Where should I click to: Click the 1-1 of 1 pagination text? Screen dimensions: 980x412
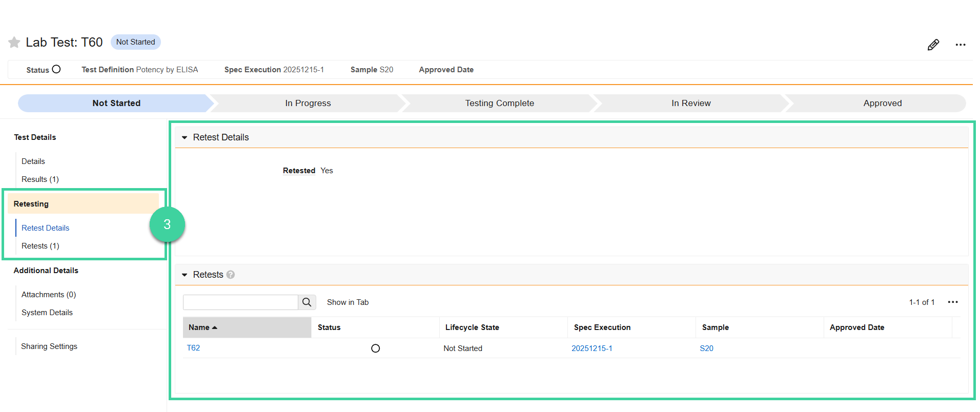[922, 302]
